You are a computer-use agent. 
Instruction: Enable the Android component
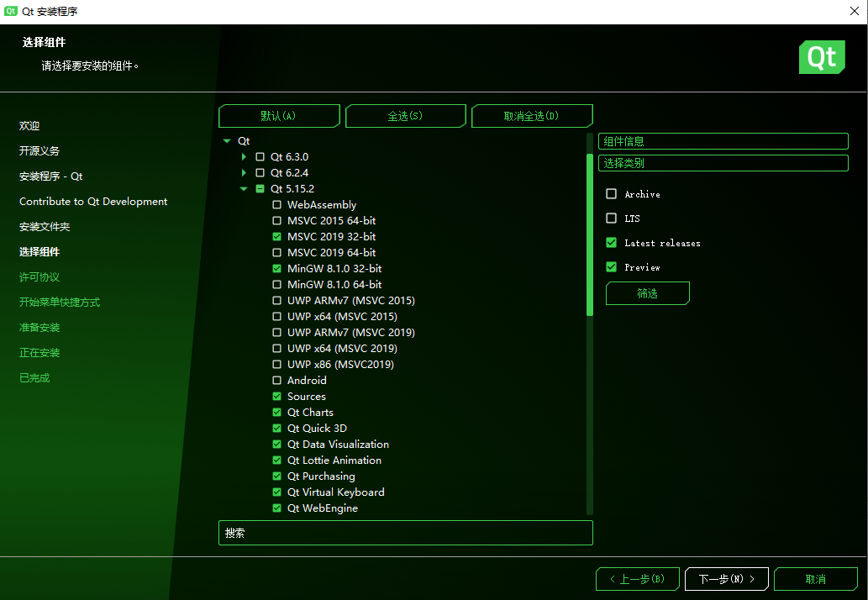(277, 380)
